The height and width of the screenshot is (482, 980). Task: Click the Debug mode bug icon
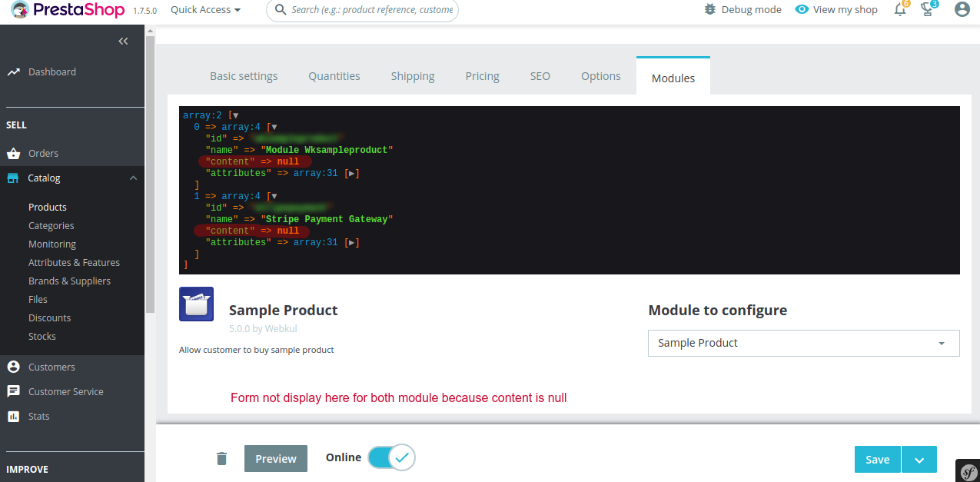pyautogui.click(x=708, y=9)
